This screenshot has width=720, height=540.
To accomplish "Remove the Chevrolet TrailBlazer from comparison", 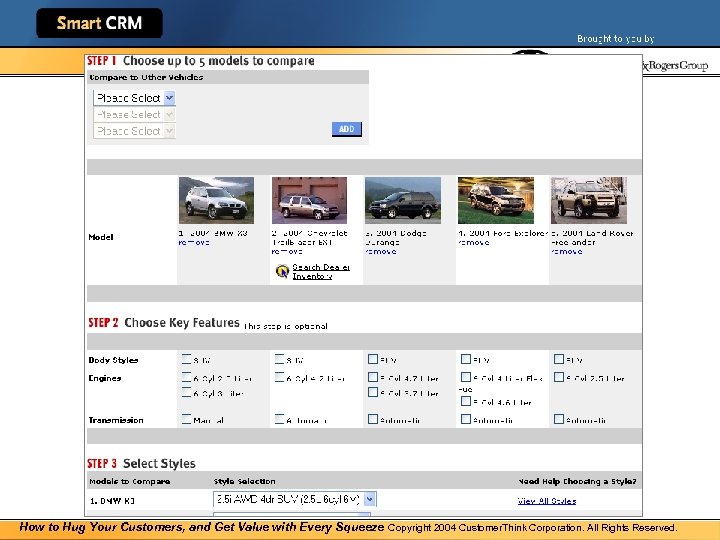I will click(x=287, y=252).
